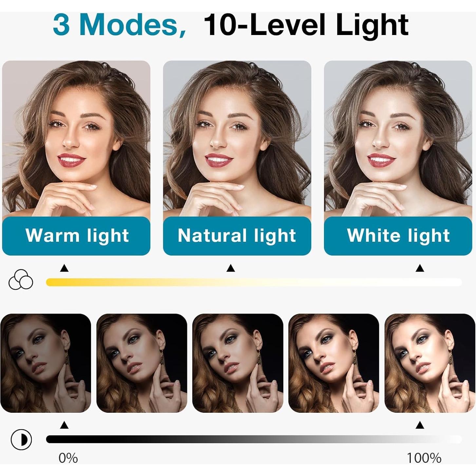Click the black brightness gradient slider
The width and height of the screenshot is (476, 476).
254,439
